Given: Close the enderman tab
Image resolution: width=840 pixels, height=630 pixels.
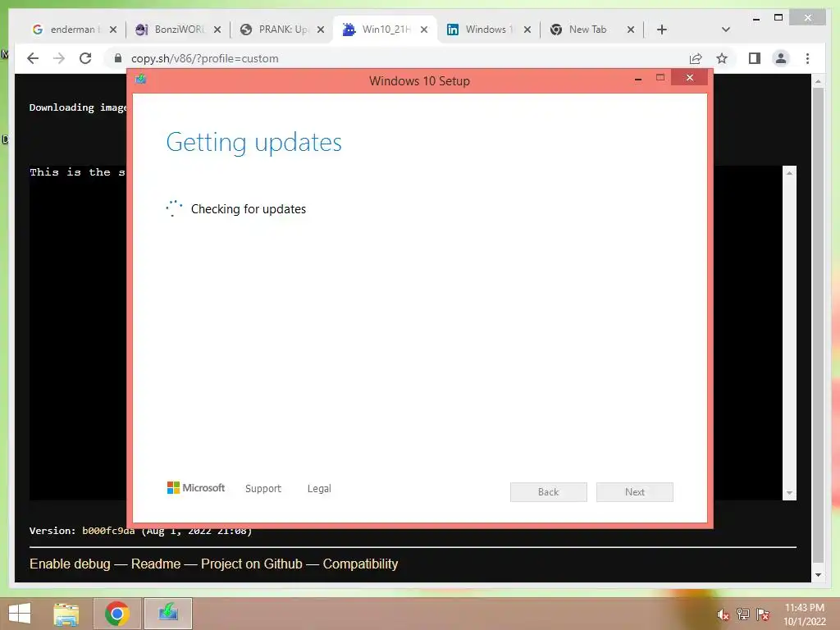Looking at the screenshot, I should pos(113,30).
